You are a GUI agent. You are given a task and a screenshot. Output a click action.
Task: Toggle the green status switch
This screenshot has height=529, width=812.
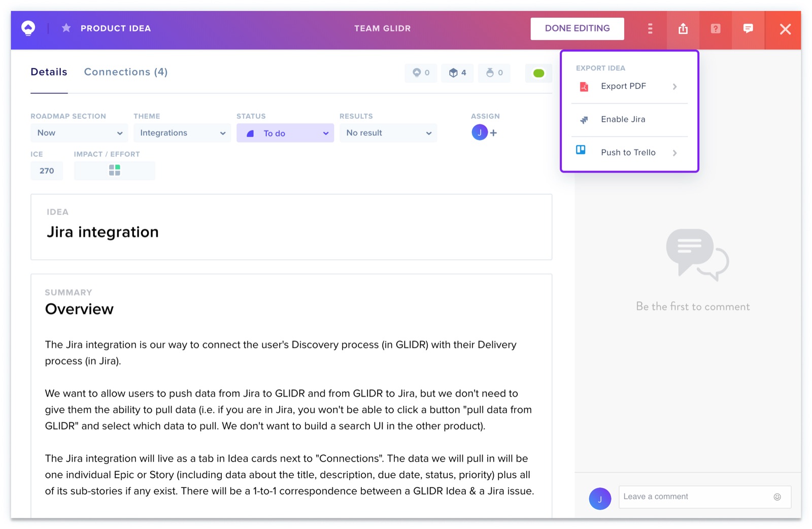pos(538,73)
